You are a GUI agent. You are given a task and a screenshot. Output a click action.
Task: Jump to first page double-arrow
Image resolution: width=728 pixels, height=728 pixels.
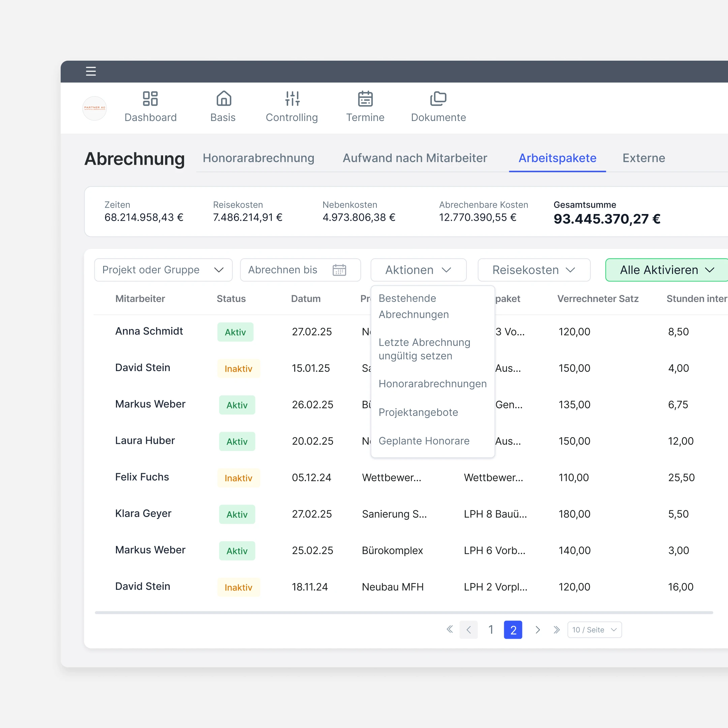point(450,629)
